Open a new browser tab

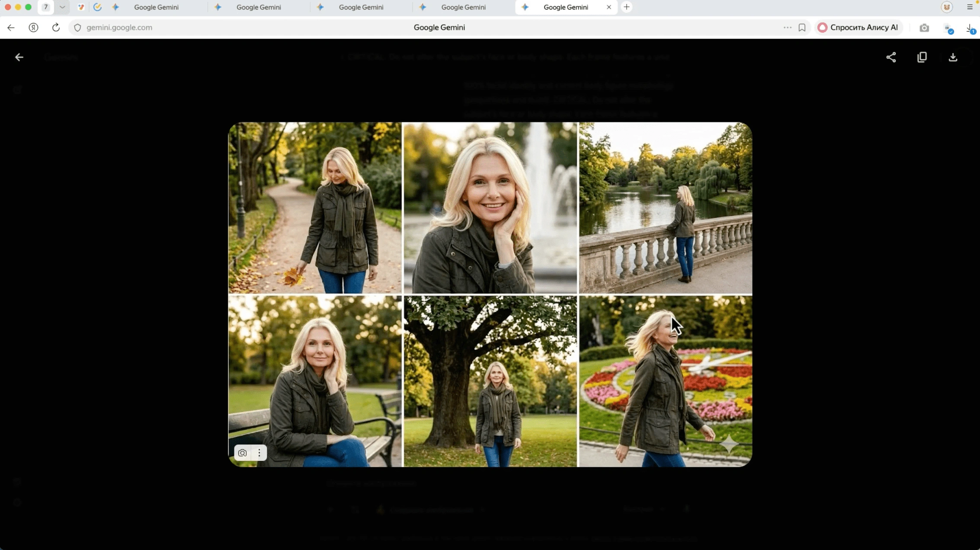pos(626,7)
